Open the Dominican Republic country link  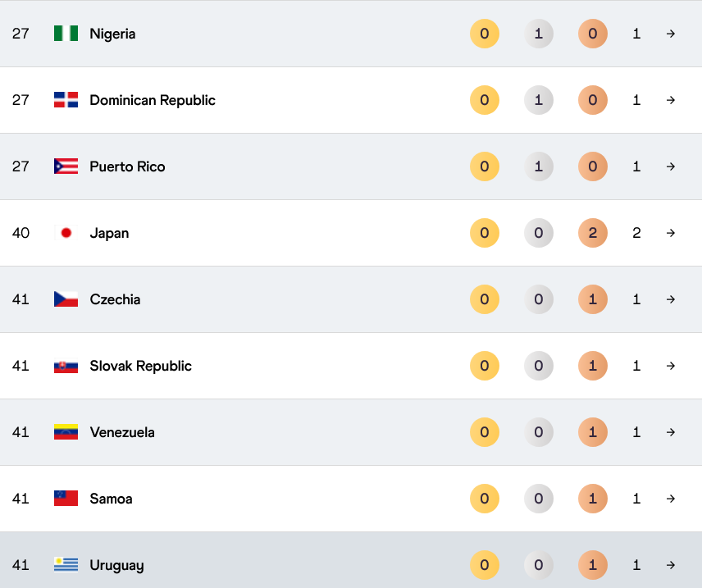[x=153, y=100]
